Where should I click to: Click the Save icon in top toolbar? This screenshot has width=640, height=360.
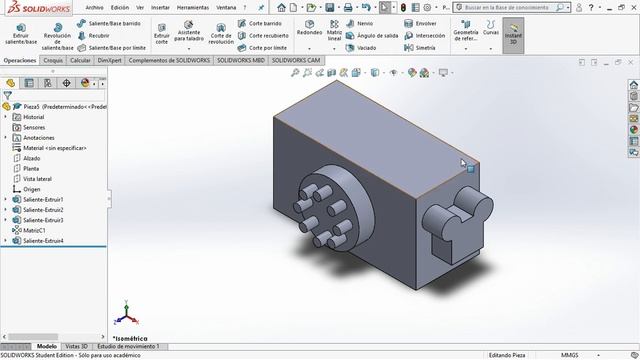point(329,7)
